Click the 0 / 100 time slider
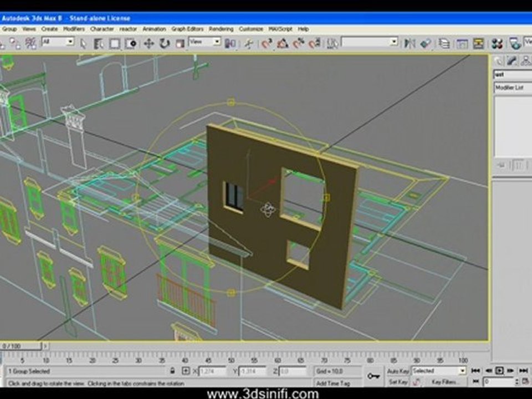Screen dimensions: 532x399 (21, 346)
